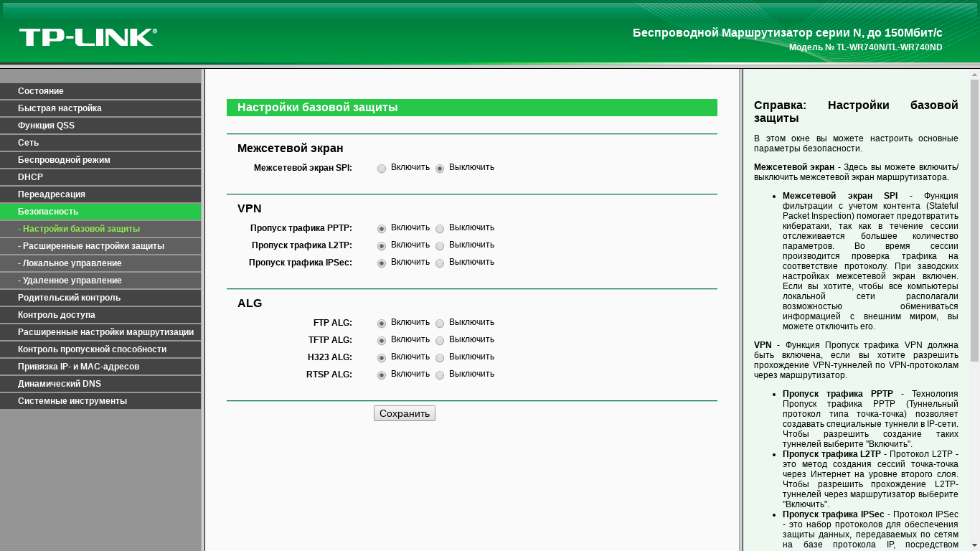980x551 pixels.
Task: Open Переадресация menu item
Action: [100, 194]
